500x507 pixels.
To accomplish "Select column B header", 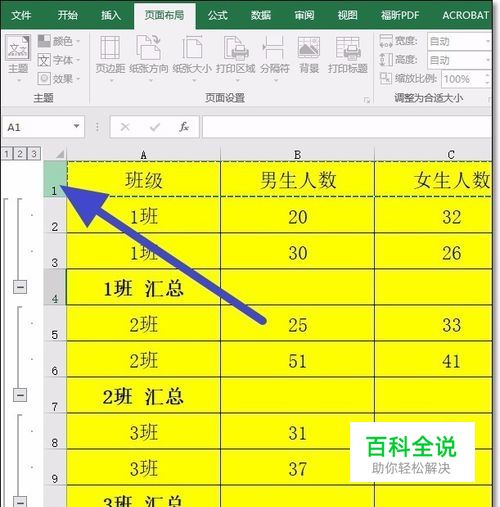I will [297, 155].
